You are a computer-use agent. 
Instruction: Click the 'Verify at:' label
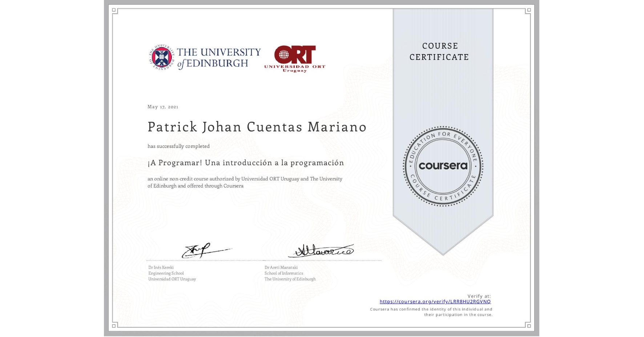479,296
